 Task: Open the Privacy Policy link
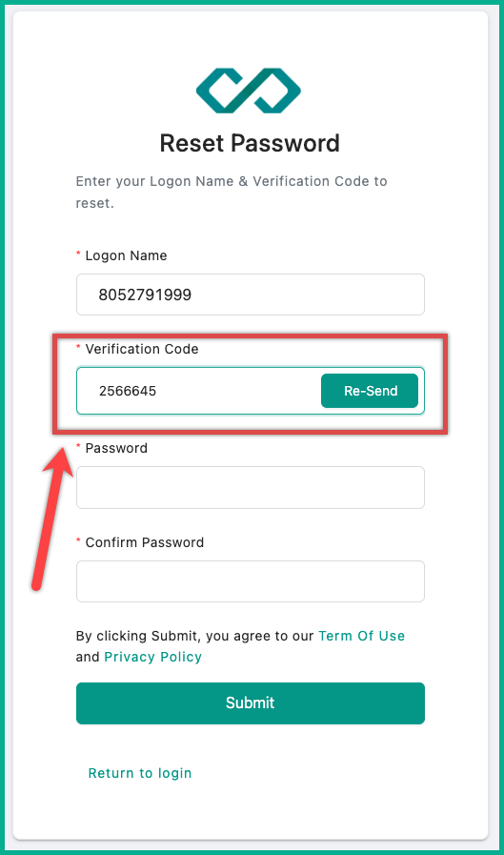(x=153, y=657)
